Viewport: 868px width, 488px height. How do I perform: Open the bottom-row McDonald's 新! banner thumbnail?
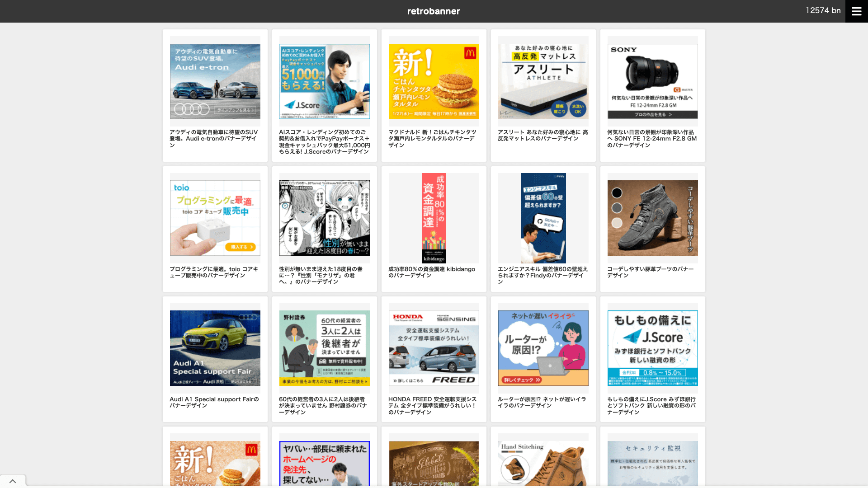tap(215, 464)
